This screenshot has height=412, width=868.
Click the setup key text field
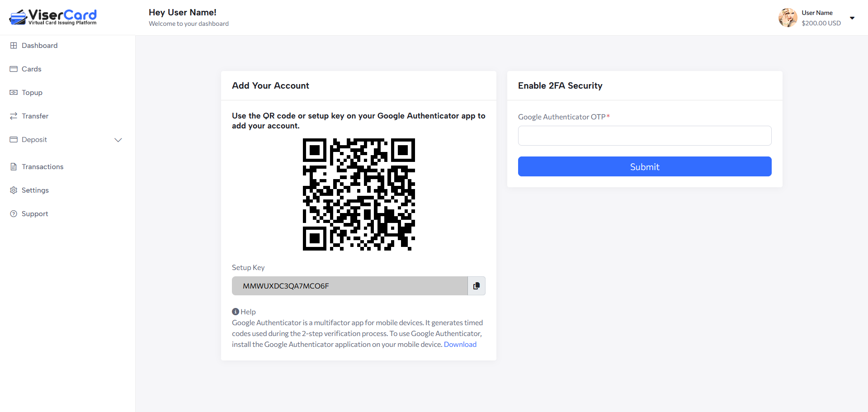(349, 286)
